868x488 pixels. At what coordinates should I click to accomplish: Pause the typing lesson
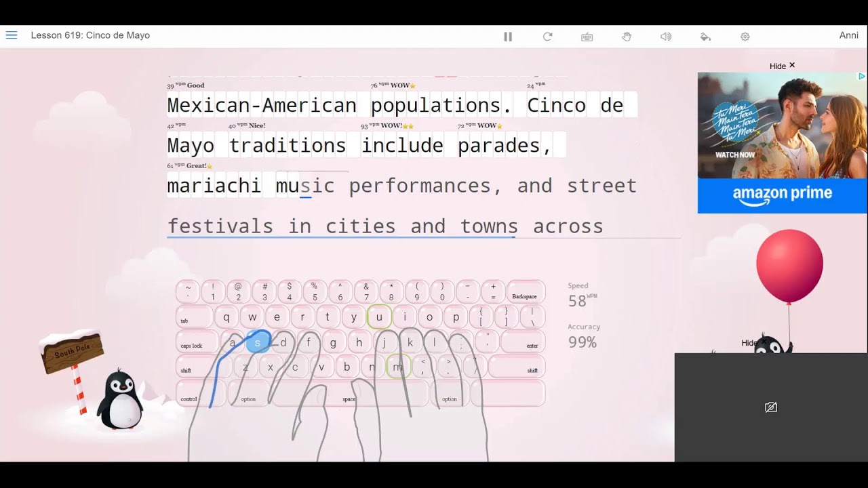pos(508,37)
